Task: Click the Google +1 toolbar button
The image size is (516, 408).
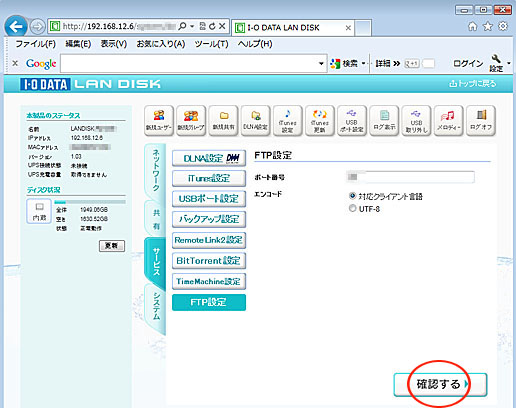Action: tap(412, 63)
